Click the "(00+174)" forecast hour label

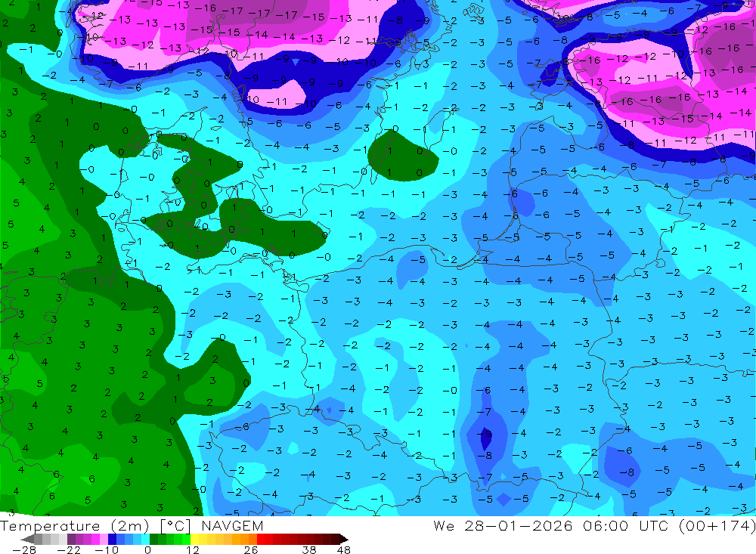pos(717,525)
